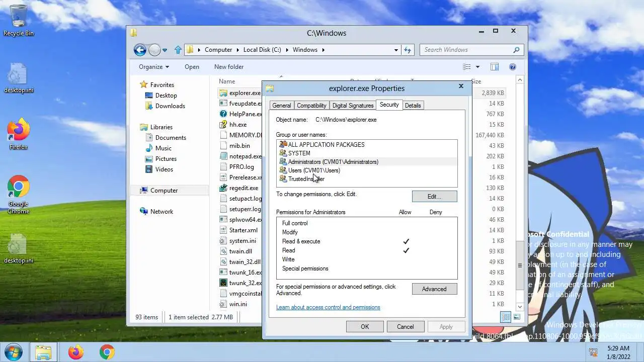Select the Starter.xml file

244,230
